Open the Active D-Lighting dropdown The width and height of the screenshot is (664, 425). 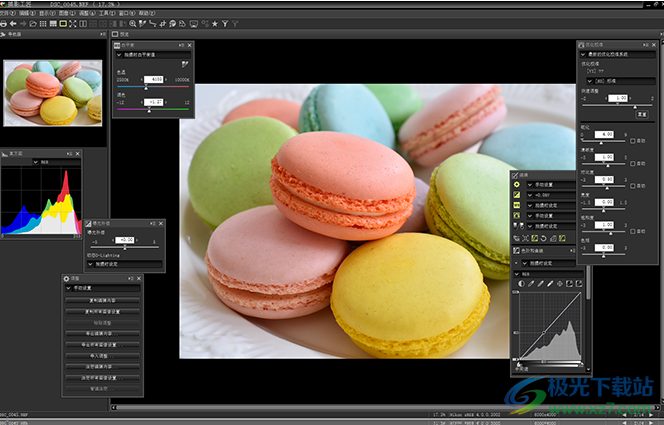tap(124, 264)
